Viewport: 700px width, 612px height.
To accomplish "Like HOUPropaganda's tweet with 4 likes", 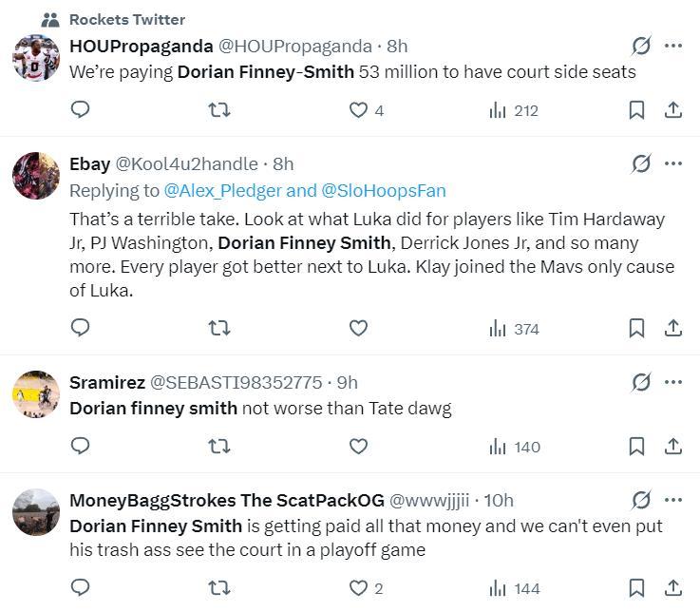I will pyautogui.click(x=358, y=110).
